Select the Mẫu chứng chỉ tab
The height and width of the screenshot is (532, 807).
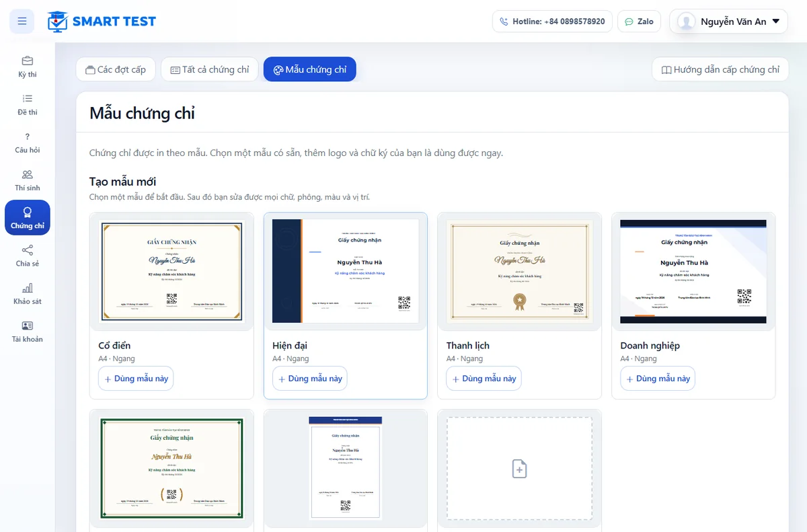tap(310, 69)
